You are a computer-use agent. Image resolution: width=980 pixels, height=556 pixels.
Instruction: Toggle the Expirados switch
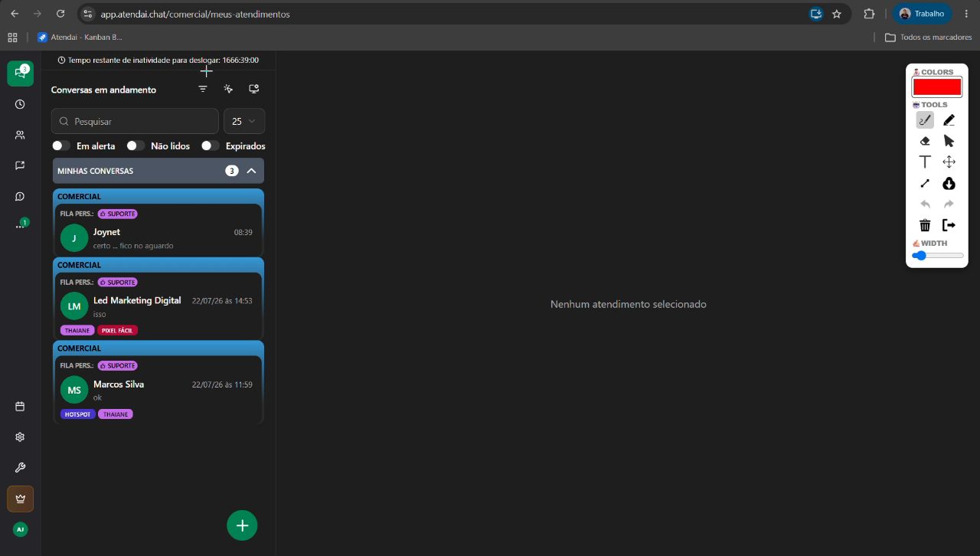(211, 146)
